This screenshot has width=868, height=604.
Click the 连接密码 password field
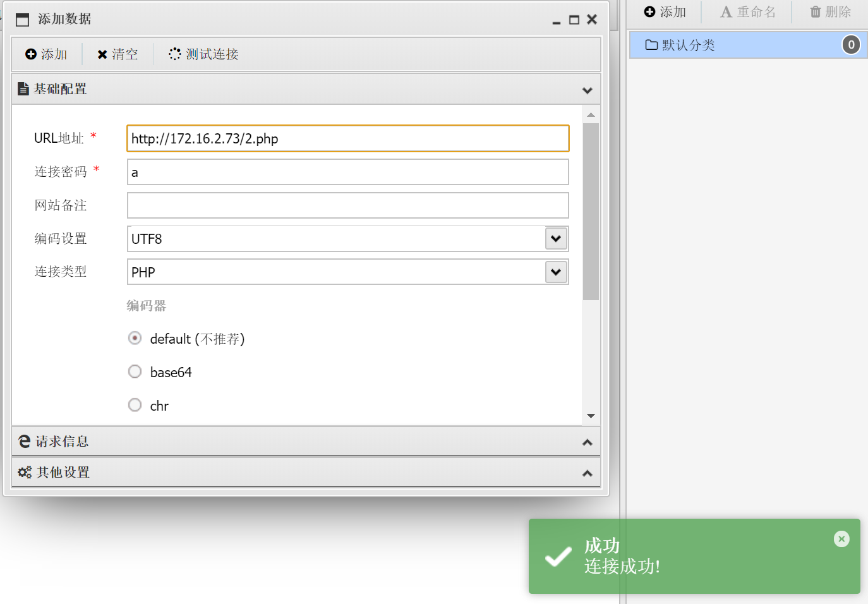click(x=348, y=172)
